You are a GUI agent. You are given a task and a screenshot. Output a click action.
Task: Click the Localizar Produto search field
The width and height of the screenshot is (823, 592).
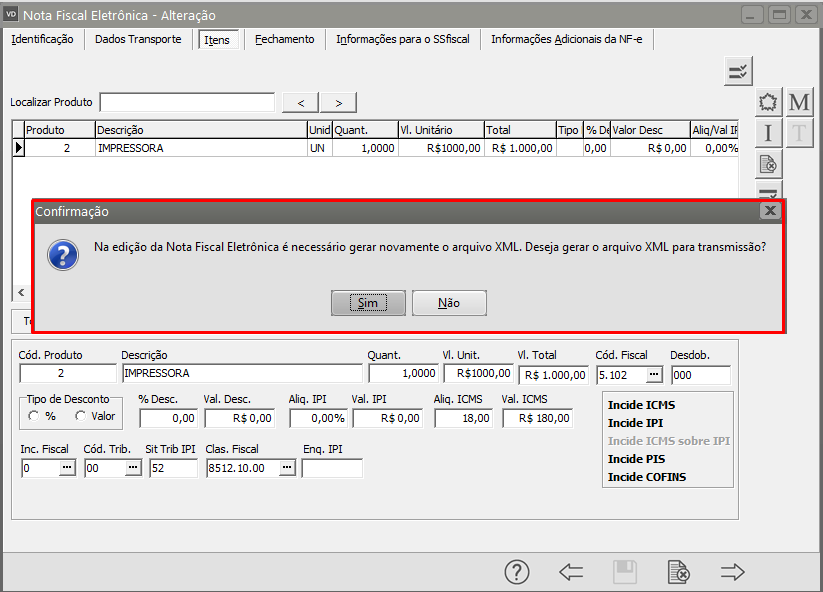coord(187,102)
